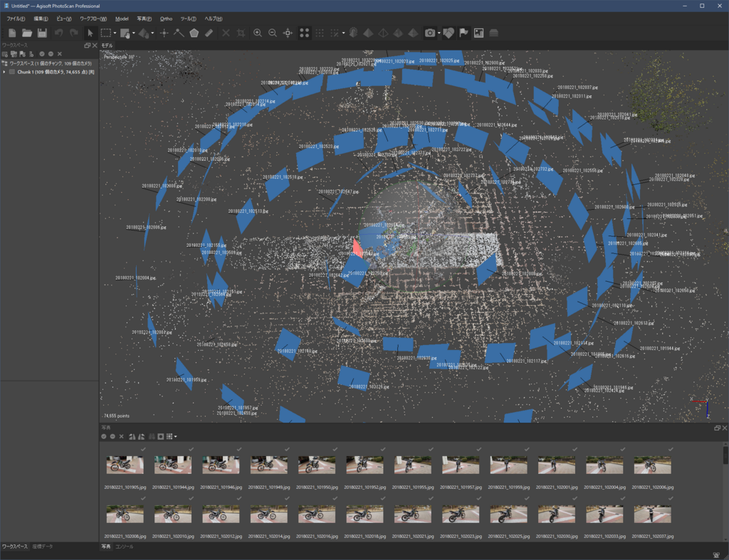
Task: Toggle the dense cloud classes view
Action: (x=335, y=33)
